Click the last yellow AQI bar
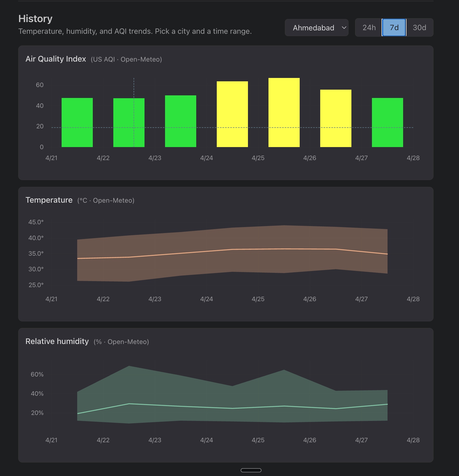 tap(336, 118)
